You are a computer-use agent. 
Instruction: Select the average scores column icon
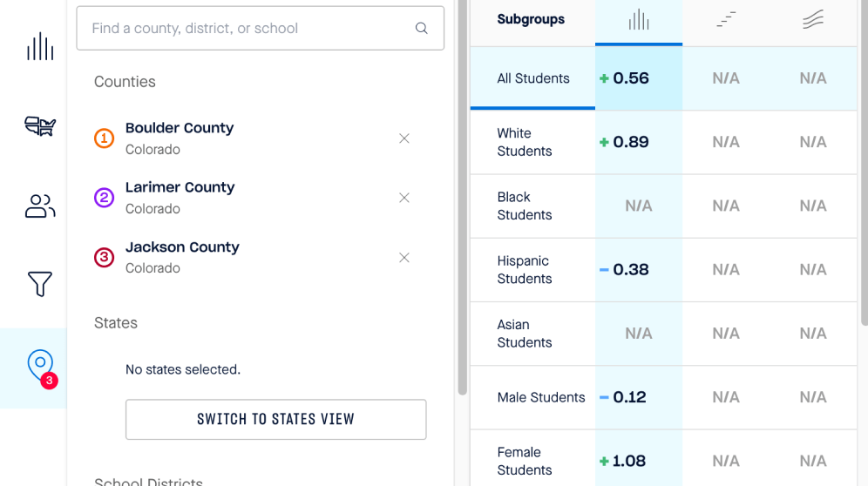pos(638,20)
